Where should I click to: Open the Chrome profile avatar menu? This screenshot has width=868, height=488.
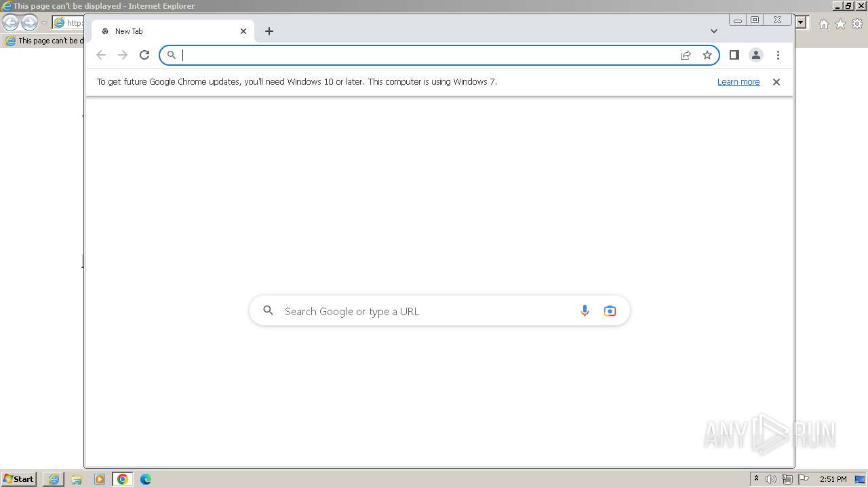pos(756,55)
